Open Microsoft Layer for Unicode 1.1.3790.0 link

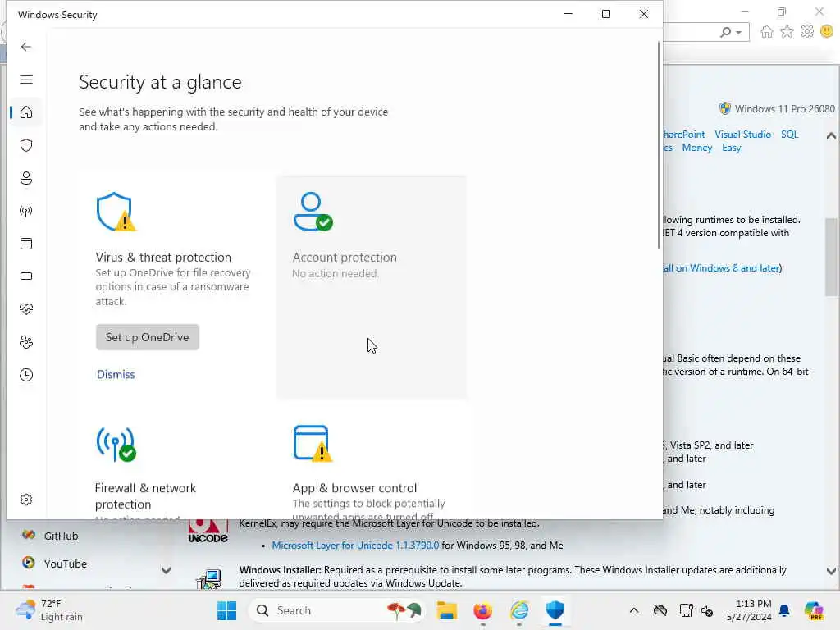point(355,546)
